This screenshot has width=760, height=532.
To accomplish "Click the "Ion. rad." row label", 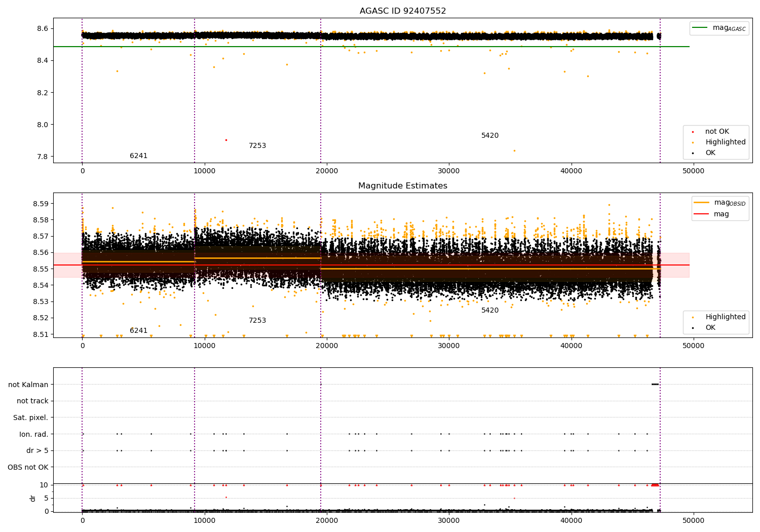I will click(34, 434).
